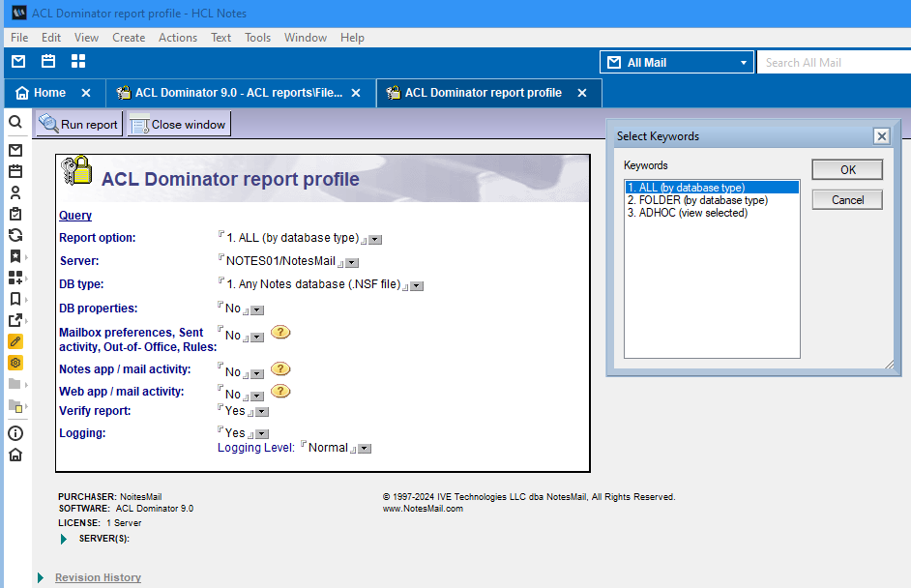Expand the SERVER(S) section twistie
Screen dimensions: 911x588
(x=64, y=539)
